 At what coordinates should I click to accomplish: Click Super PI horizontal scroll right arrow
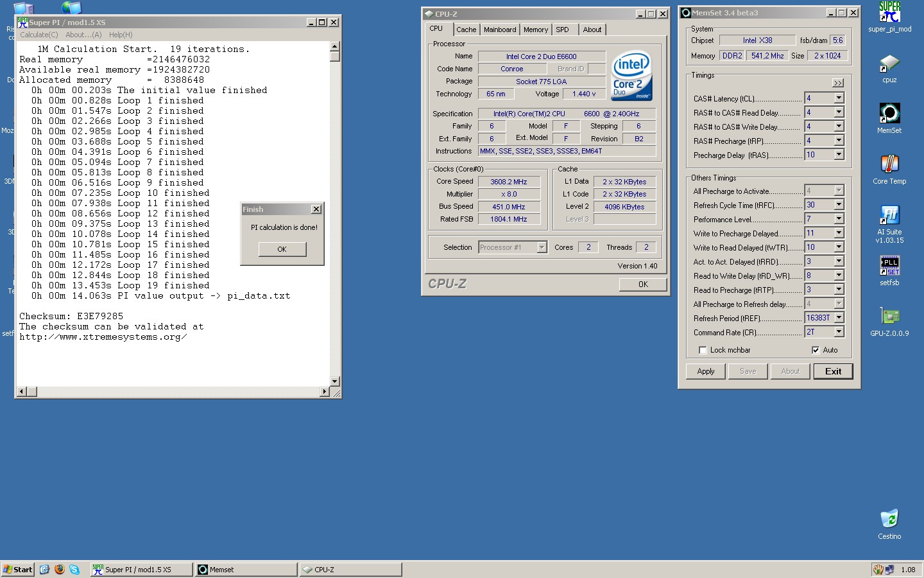pyautogui.click(x=325, y=392)
